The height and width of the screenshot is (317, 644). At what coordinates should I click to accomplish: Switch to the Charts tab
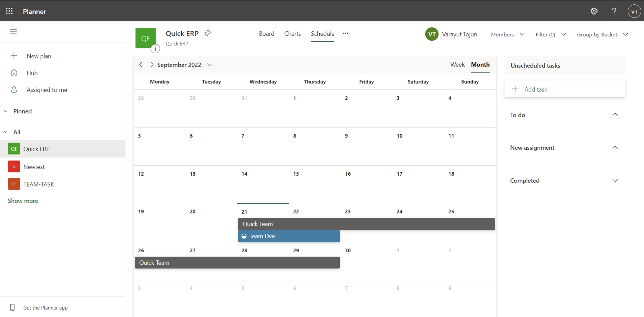pyautogui.click(x=293, y=34)
